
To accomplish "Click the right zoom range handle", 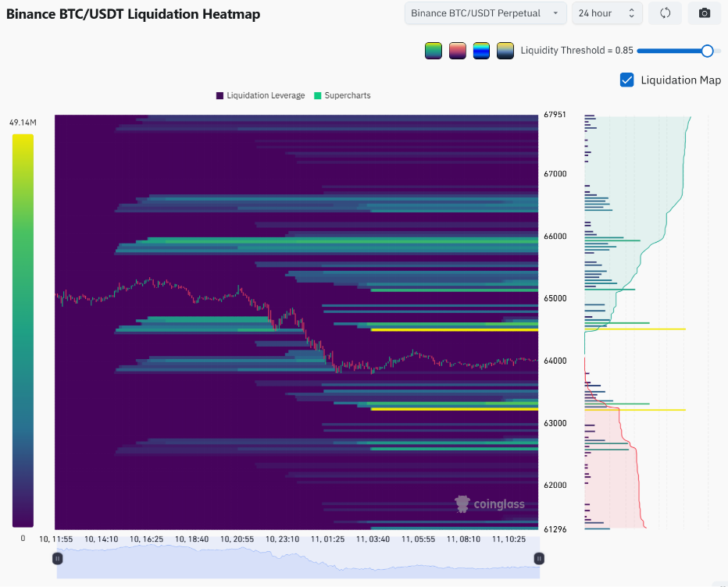I will 539,559.
